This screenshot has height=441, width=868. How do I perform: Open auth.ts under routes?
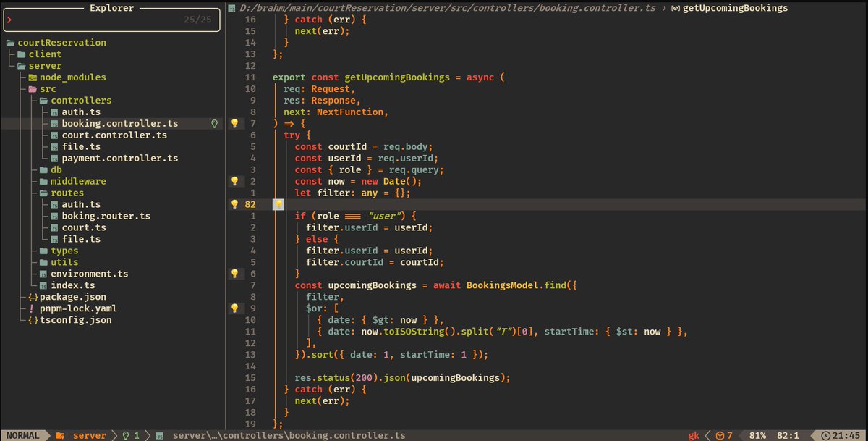(x=81, y=205)
